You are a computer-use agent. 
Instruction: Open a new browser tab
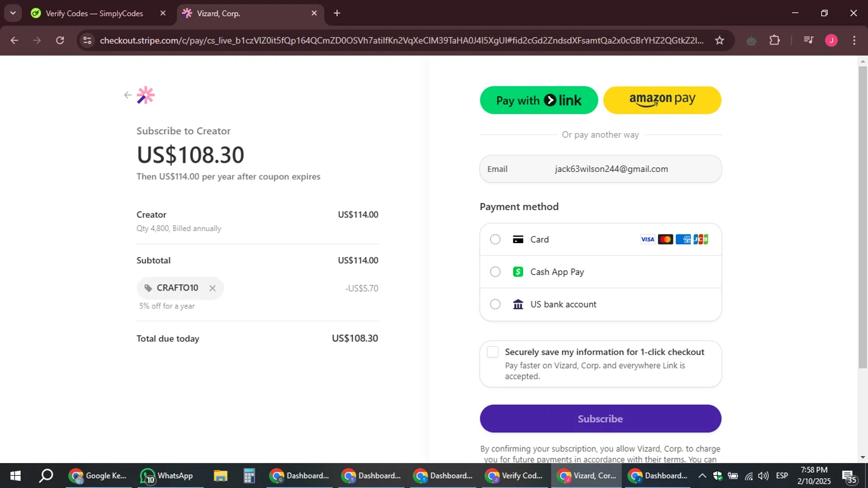(x=337, y=13)
